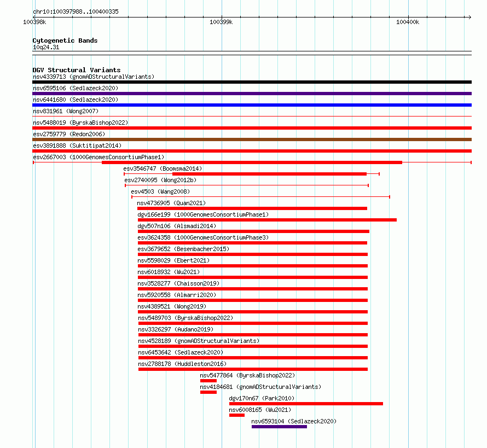Click esv3624358 (1000GenomesConsortiumPhase3) label
This screenshot has height=448, width=487.
(203, 237)
